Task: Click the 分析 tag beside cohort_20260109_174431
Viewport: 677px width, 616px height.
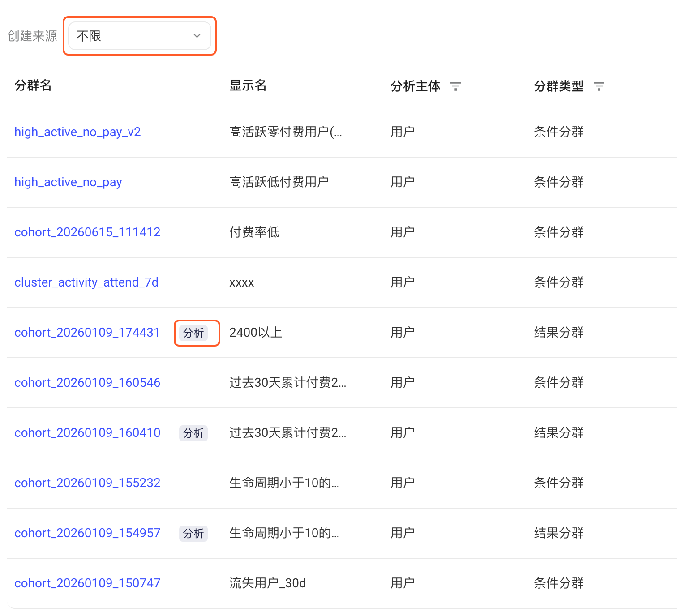Action: [x=193, y=333]
